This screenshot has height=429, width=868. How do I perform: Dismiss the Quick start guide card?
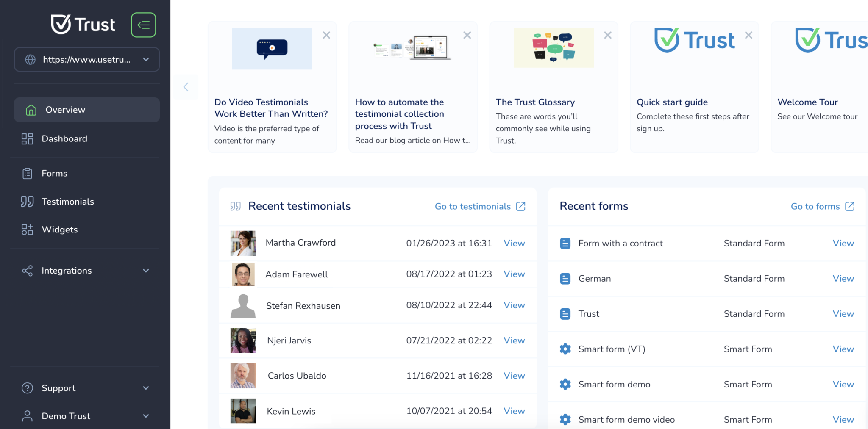point(749,35)
